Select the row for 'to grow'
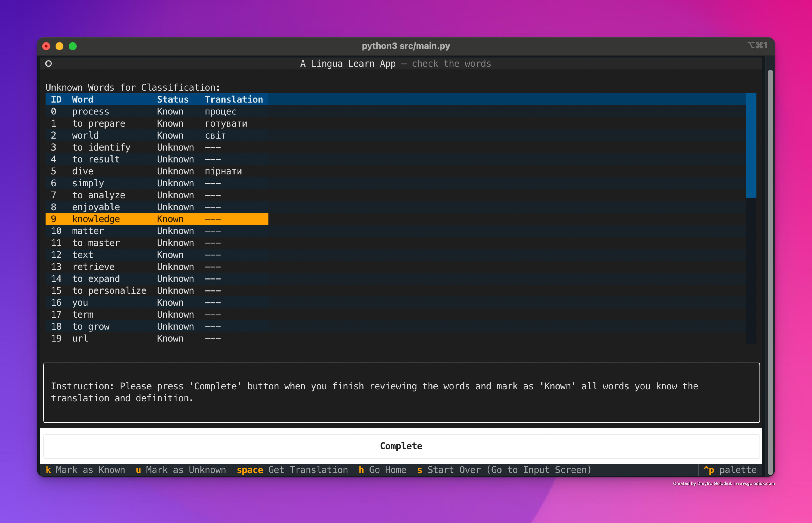The image size is (812, 523). click(x=157, y=326)
